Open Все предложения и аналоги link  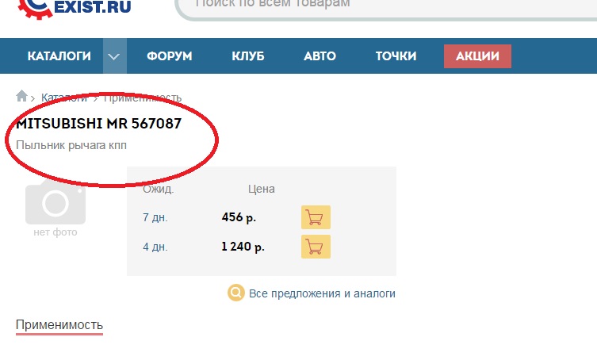[x=322, y=293]
